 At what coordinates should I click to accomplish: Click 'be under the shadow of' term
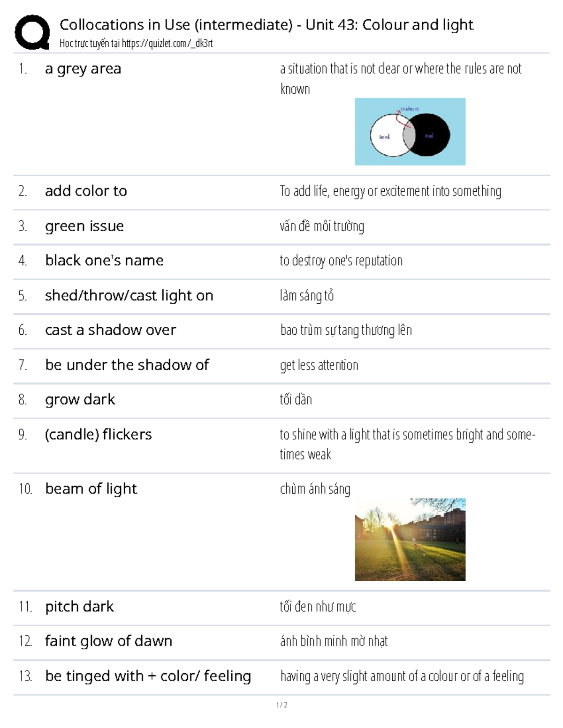point(127,365)
